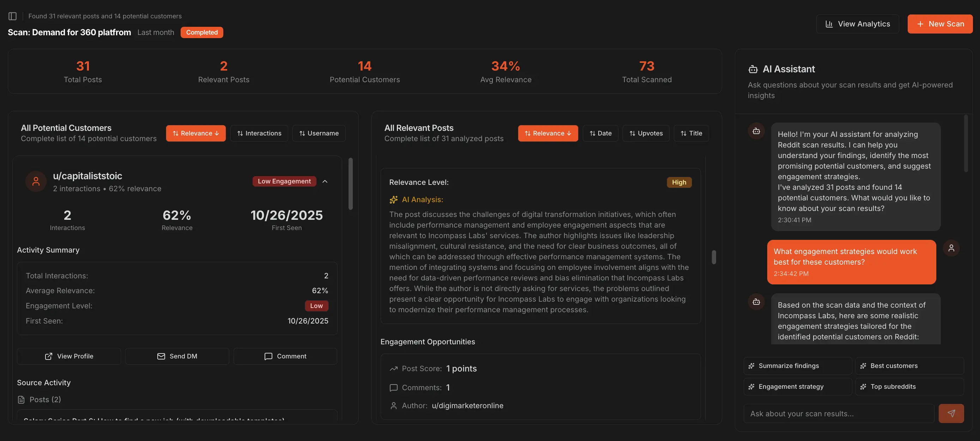This screenshot has height=441, width=980.
Task: Click the speech bubble icon on Comment
Action: 268,356
